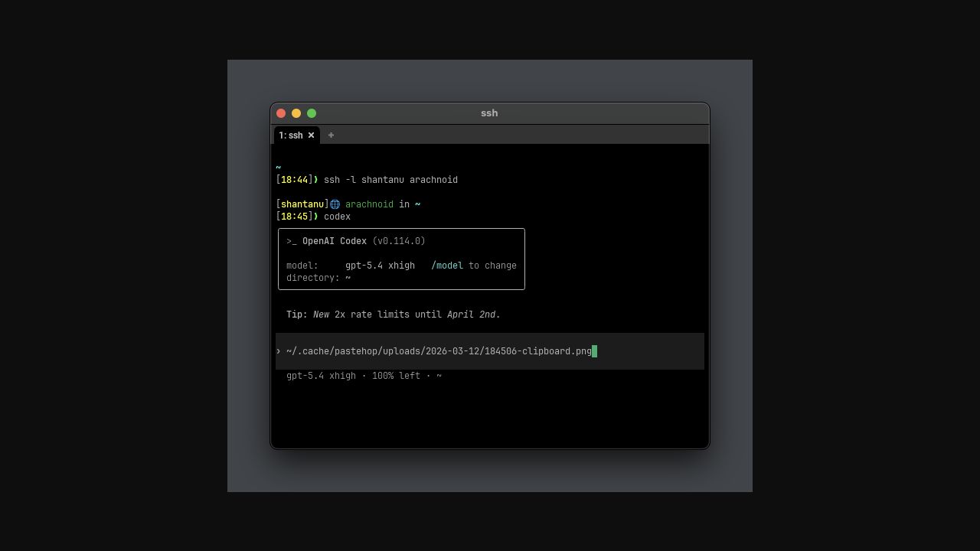Click the yellow minimize window button
The width and height of the screenshot is (980, 551).
pos(296,113)
